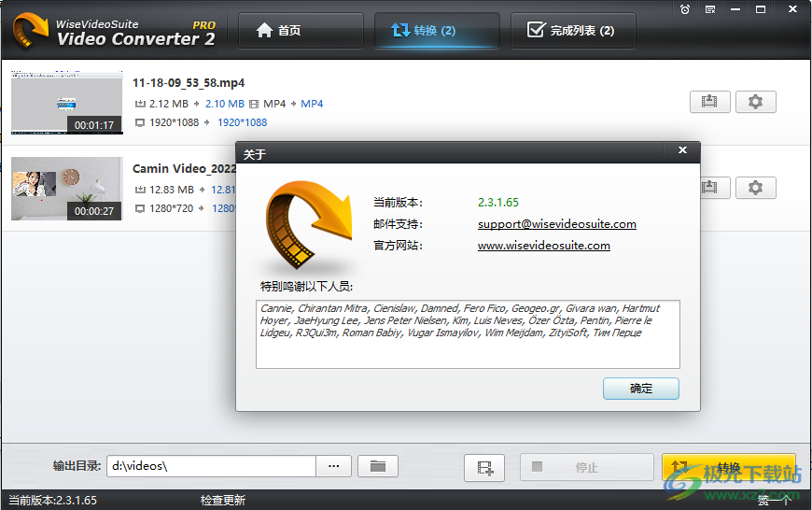Click the version number 2.3.1.65 in dialog
This screenshot has height=510, width=812.
(x=498, y=202)
